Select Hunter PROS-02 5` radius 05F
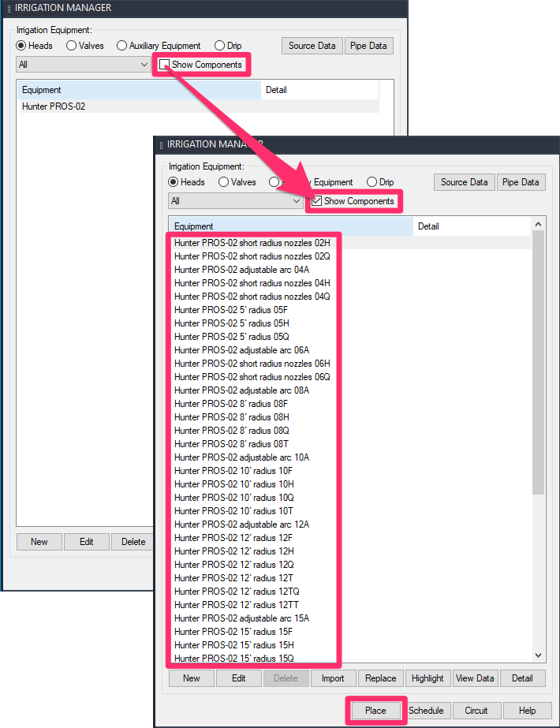Screen dimensions: 560x728 pos(231,310)
